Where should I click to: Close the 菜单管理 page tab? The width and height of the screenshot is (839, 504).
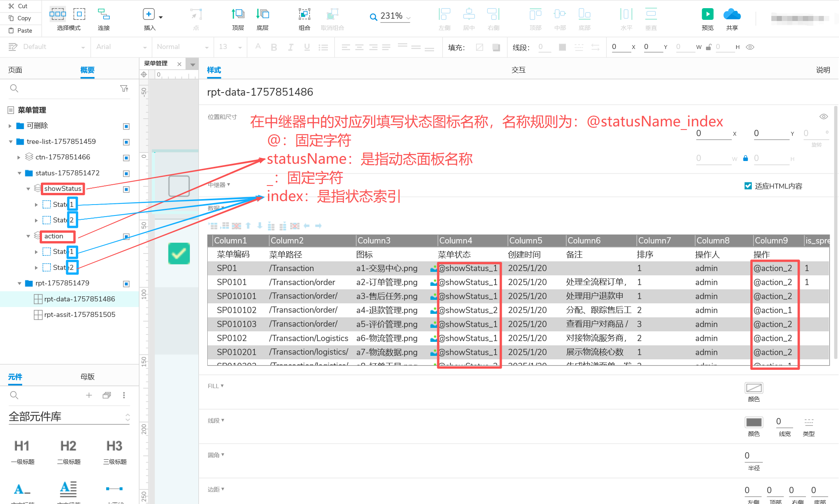click(179, 64)
